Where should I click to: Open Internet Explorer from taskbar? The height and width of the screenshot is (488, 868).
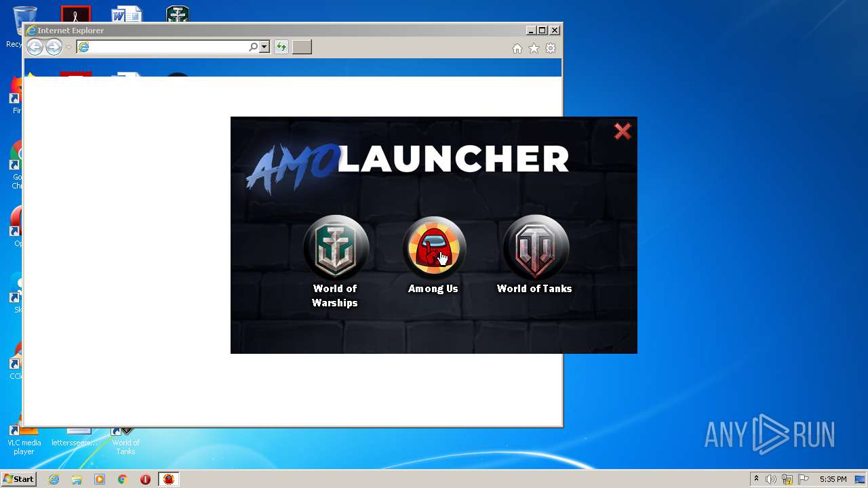pos(54,479)
